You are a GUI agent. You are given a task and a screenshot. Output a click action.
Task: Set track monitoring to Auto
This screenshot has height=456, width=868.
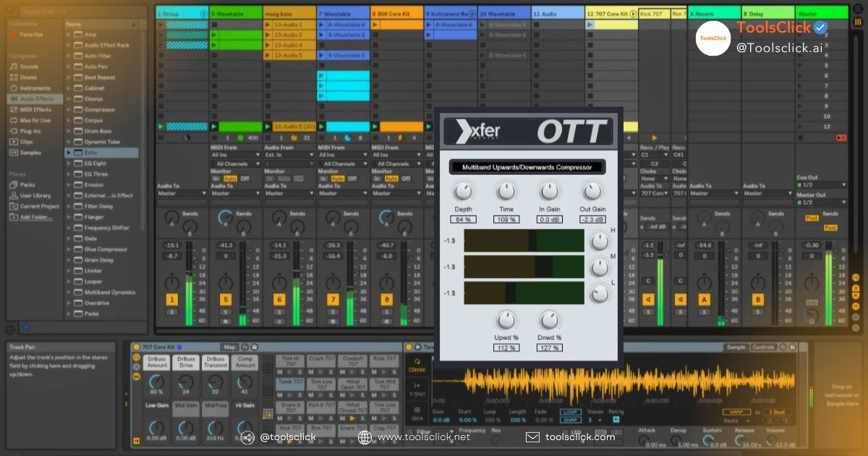(231, 178)
